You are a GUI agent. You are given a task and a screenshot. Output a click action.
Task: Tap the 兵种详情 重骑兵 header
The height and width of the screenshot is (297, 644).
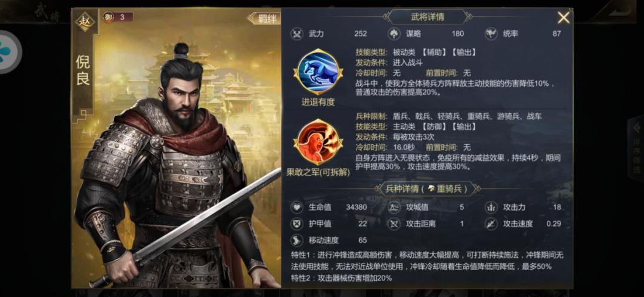427,189
